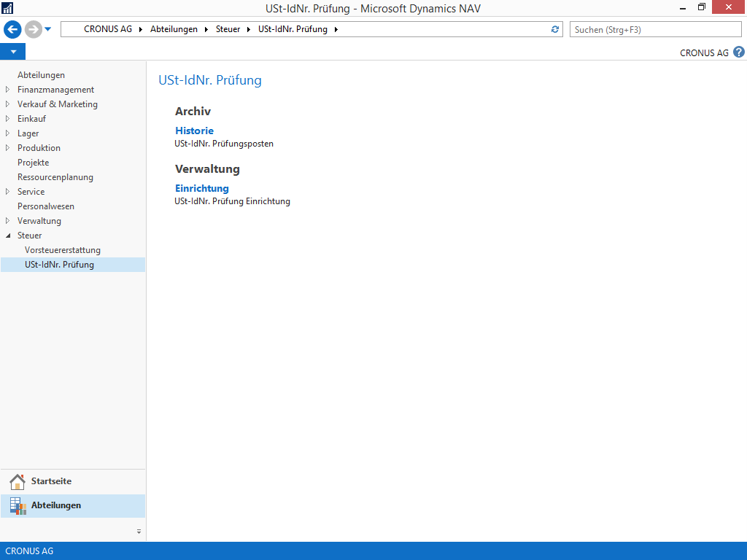Image resolution: width=747 pixels, height=560 pixels.
Task: Select Verkauf & Marketing in the tree
Action: pyautogui.click(x=58, y=104)
